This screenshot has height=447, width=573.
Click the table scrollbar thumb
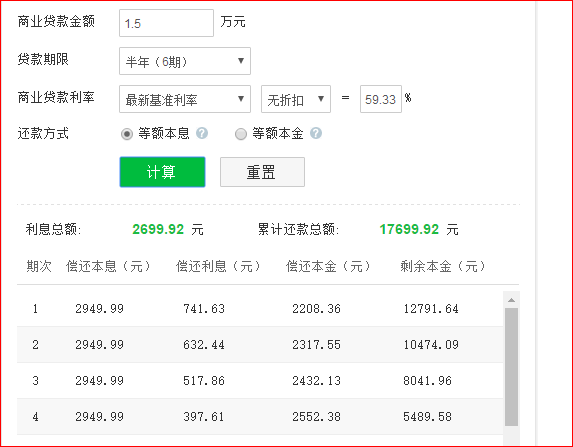click(511, 367)
